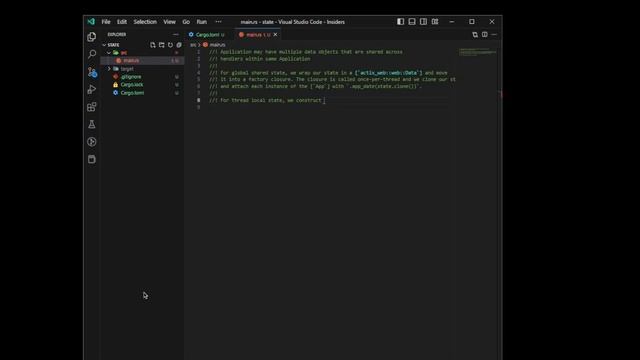Open the File menu
This screenshot has height=360, width=640.
(106, 22)
